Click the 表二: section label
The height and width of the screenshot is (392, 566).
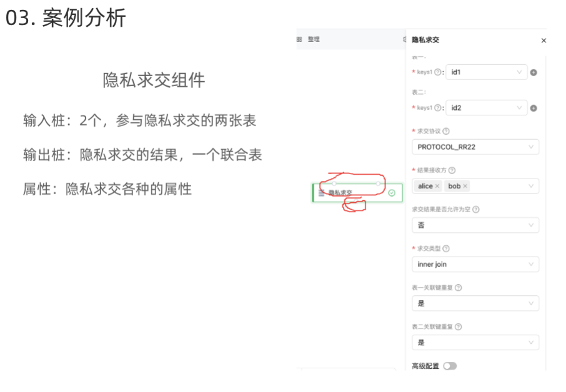click(419, 92)
